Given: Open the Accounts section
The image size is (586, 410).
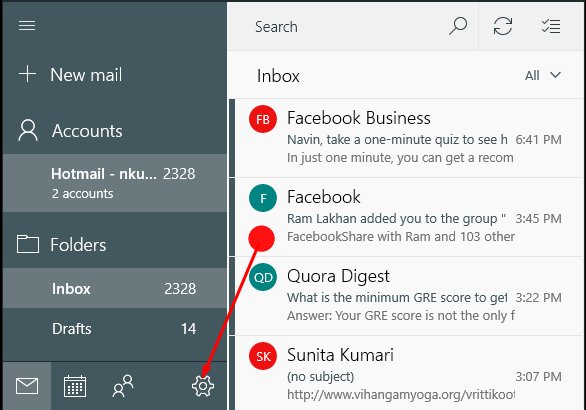Looking at the screenshot, I should (115, 130).
